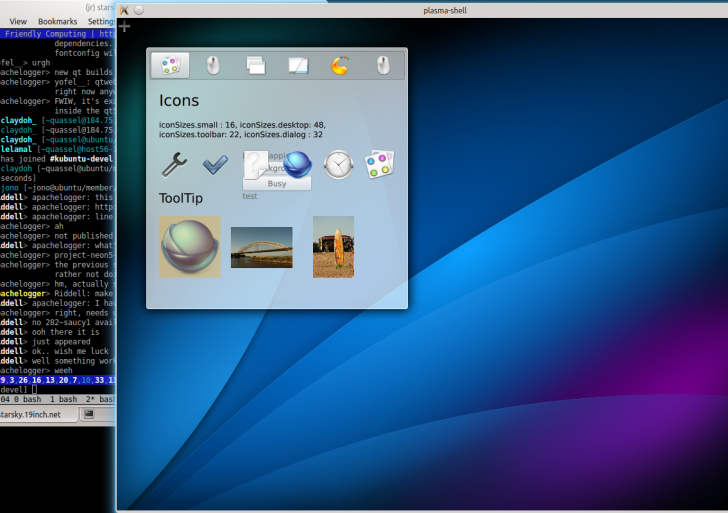Click the unknown file question mark icon

tap(256, 164)
